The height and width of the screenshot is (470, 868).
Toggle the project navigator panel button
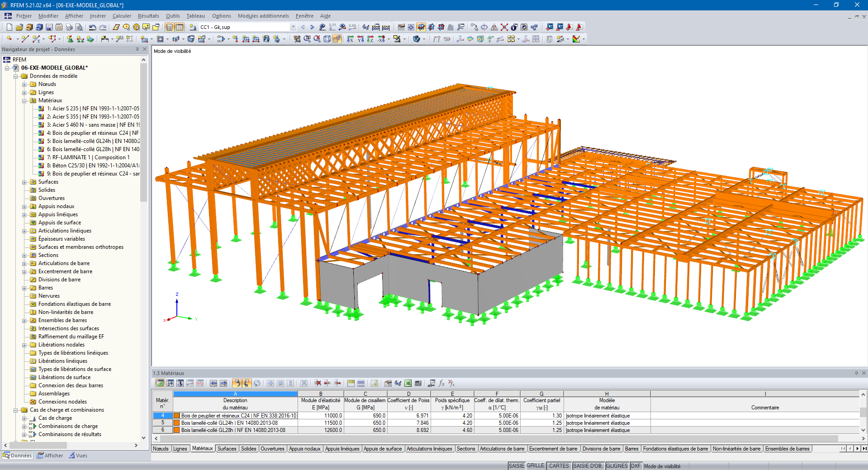tap(169, 27)
